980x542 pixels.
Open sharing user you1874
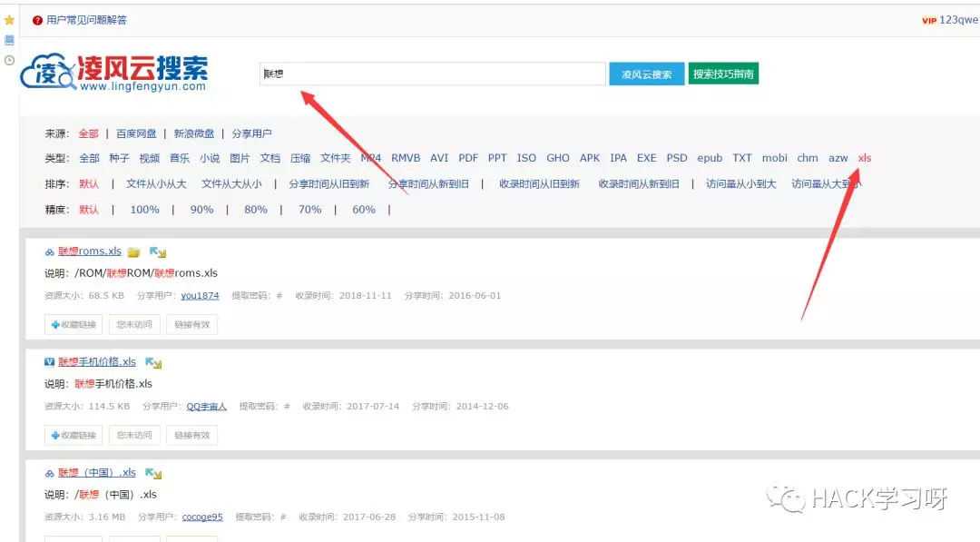coord(200,296)
